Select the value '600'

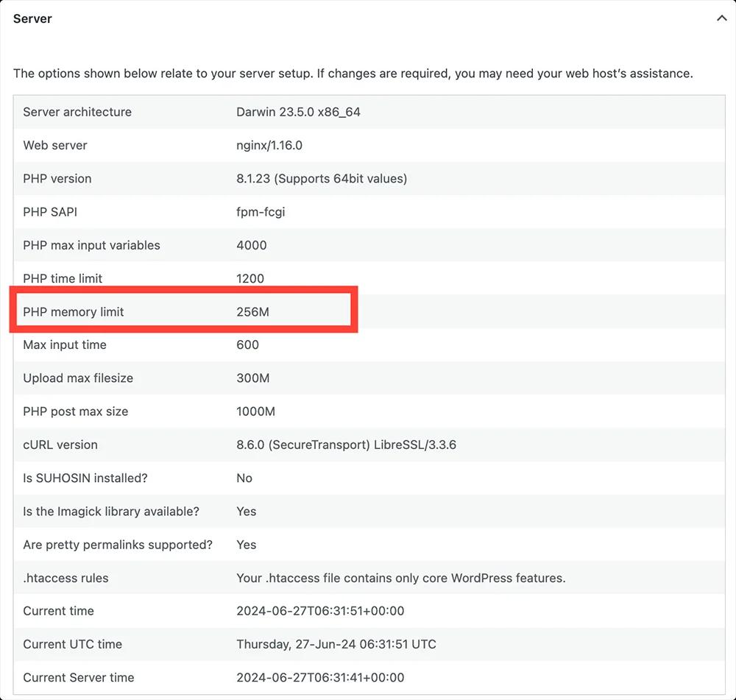(247, 345)
